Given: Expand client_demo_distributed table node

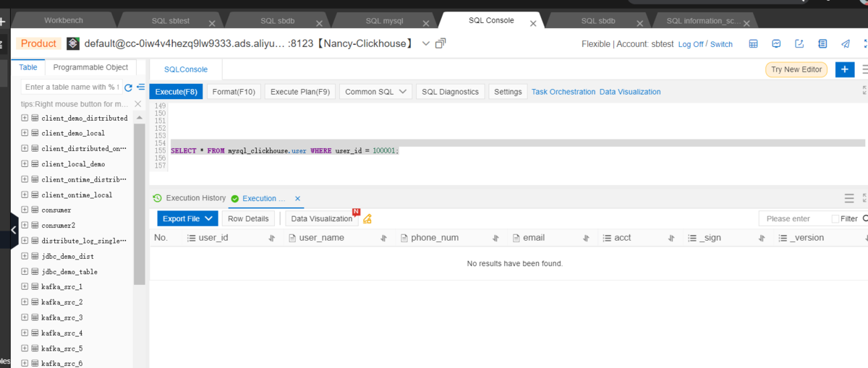Looking at the screenshot, I should [25, 118].
